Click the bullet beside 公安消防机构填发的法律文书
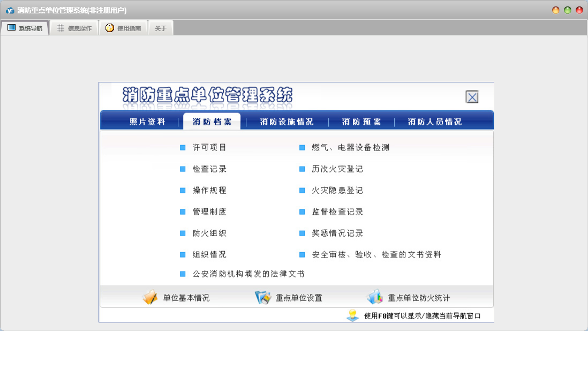Image resolution: width=588 pixels, height=385 pixels. tap(183, 274)
